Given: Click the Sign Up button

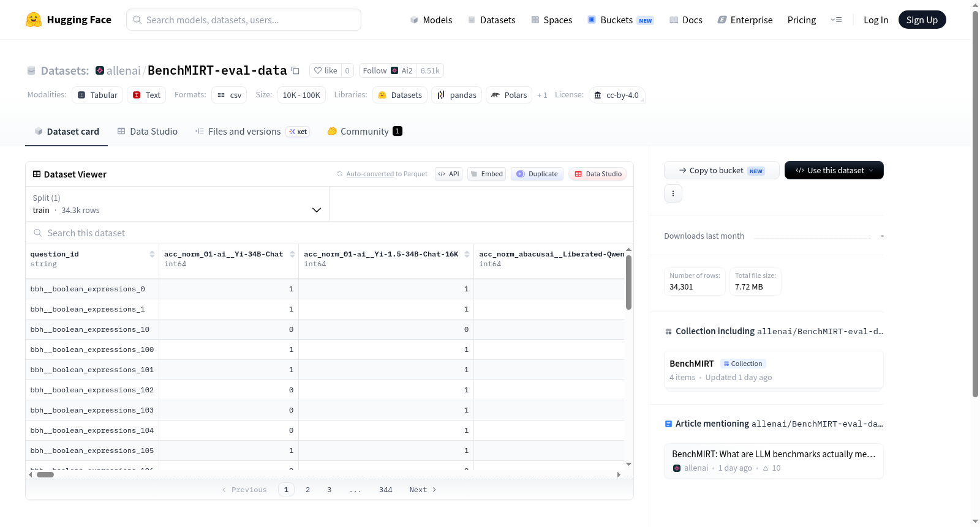Looking at the screenshot, I should click(922, 20).
